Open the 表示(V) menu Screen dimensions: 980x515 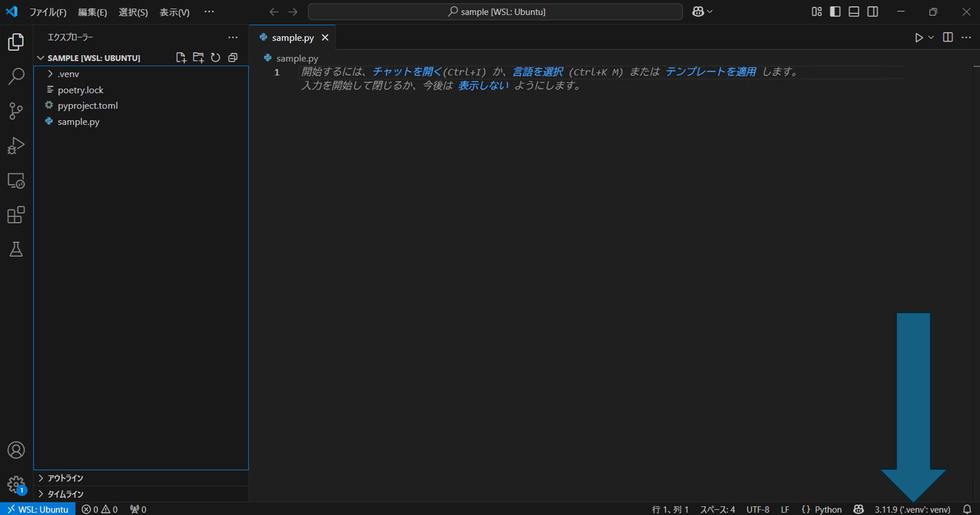click(174, 12)
